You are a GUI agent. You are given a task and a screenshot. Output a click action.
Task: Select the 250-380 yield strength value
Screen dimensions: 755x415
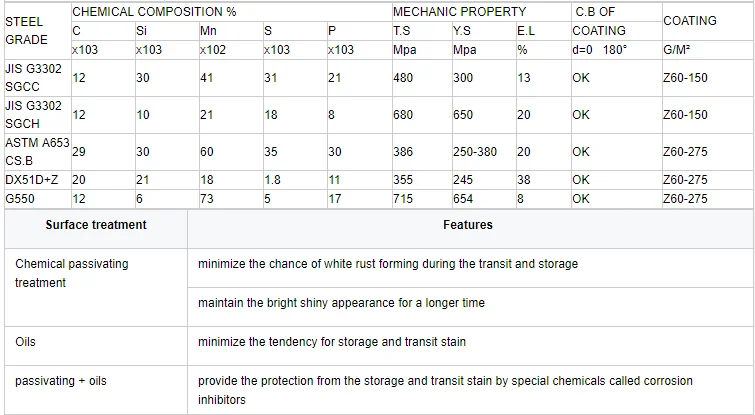click(x=474, y=152)
